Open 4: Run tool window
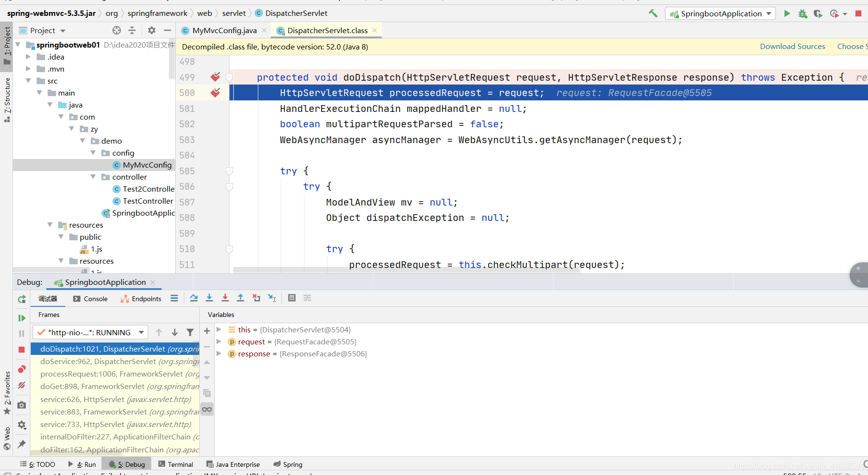The height and width of the screenshot is (475, 868). [x=82, y=464]
